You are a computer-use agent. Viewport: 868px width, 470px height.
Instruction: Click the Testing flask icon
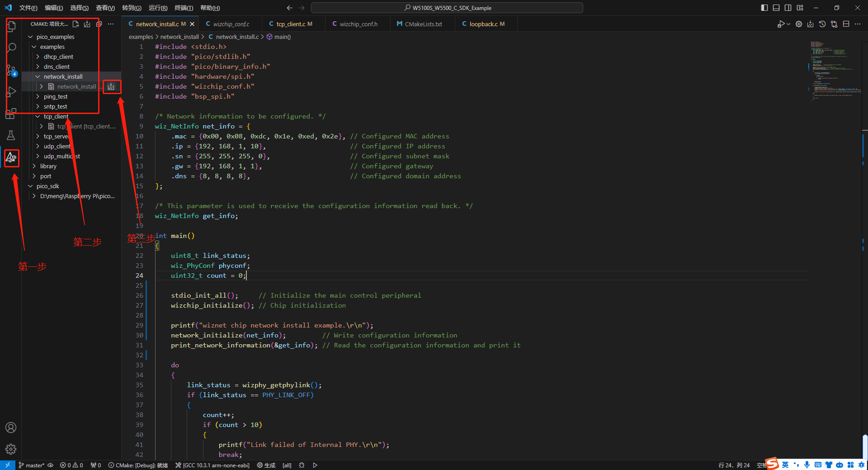(11, 135)
